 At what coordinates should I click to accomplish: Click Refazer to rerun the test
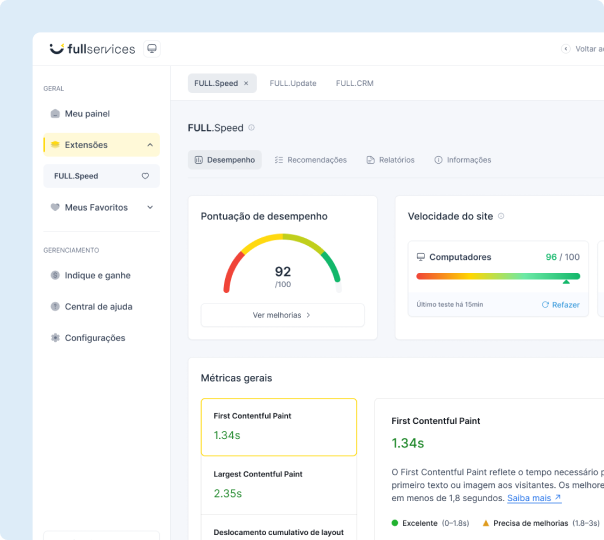point(560,304)
